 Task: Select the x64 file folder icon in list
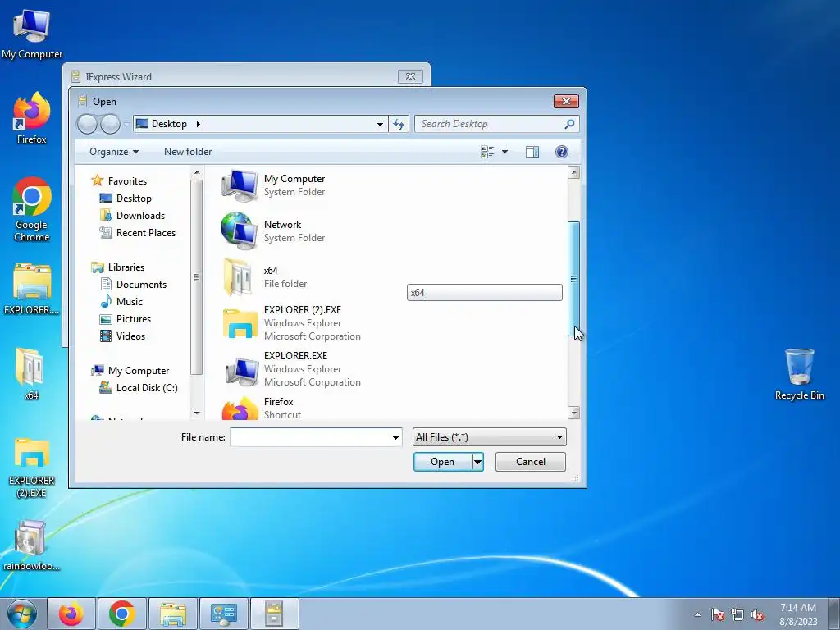click(238, 277)
